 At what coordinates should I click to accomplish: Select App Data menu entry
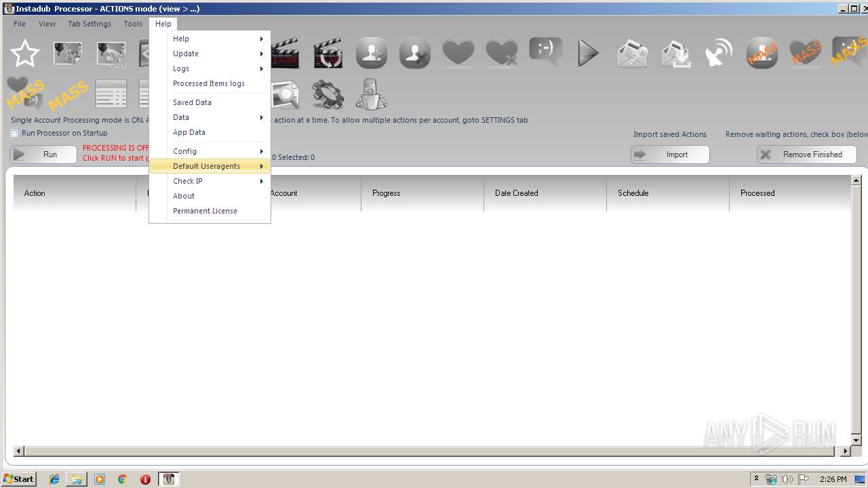pyautogui.click(x=210, y=132)
